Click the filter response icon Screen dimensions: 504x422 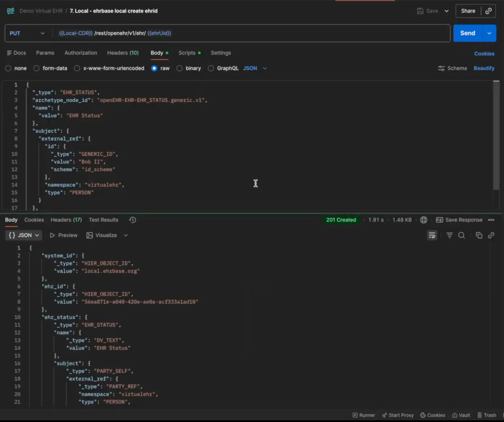coord(449,235)
